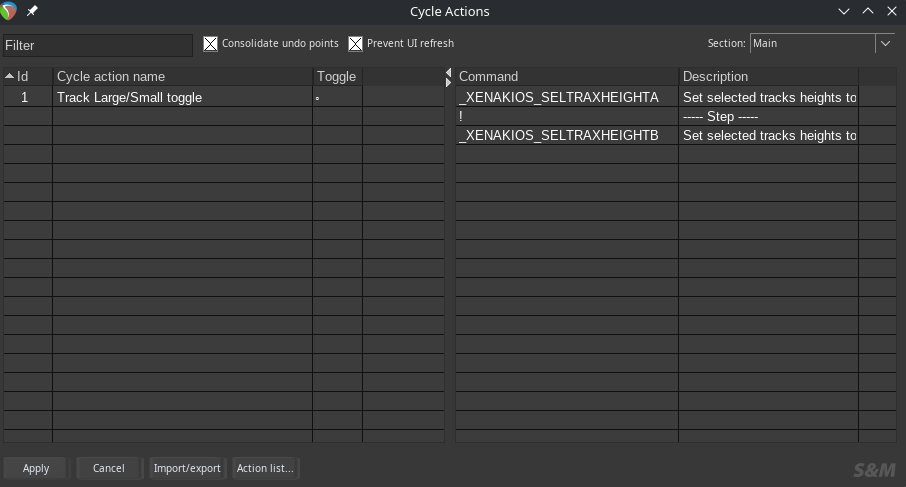Screen dimensions: 906x487
Task: Toggle the Consolidate undo points checkbox
Action: pos(210,44)
